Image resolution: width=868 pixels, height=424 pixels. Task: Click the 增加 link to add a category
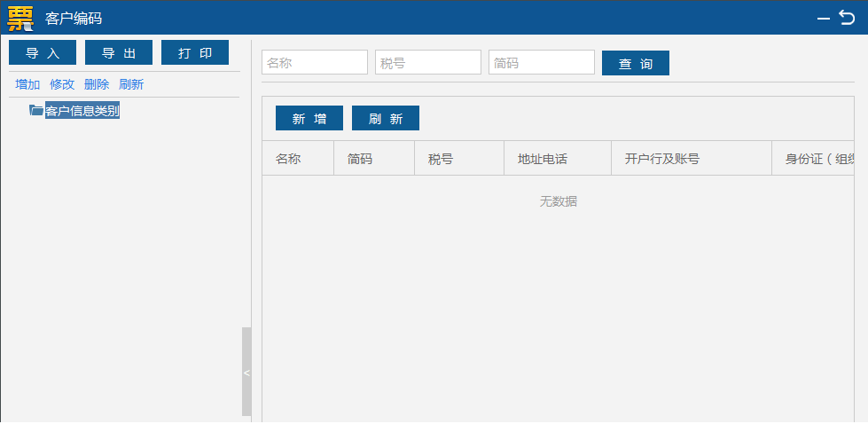(x=27, y=84)
